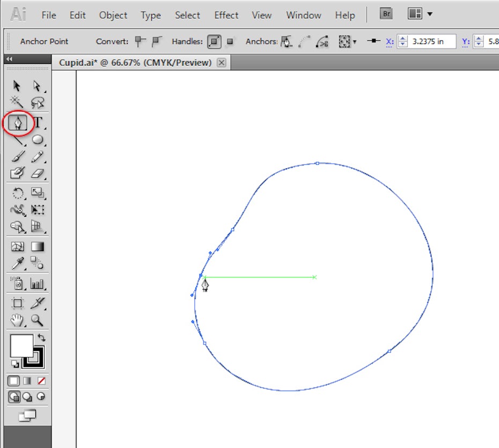This screenshot has width=499, height=448.
Task: Select the Direct Selection tool (white arrow)
Action: point(37,86)
